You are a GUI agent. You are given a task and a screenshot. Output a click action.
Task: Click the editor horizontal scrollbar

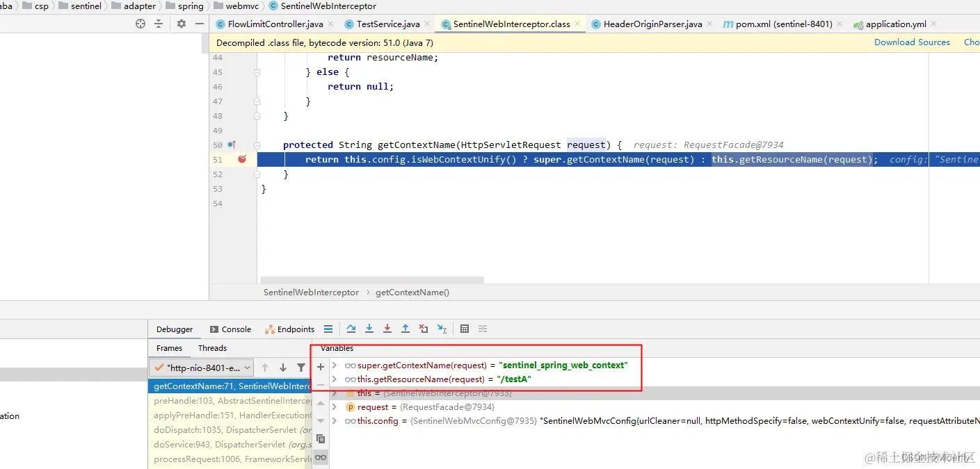(371, 280)
